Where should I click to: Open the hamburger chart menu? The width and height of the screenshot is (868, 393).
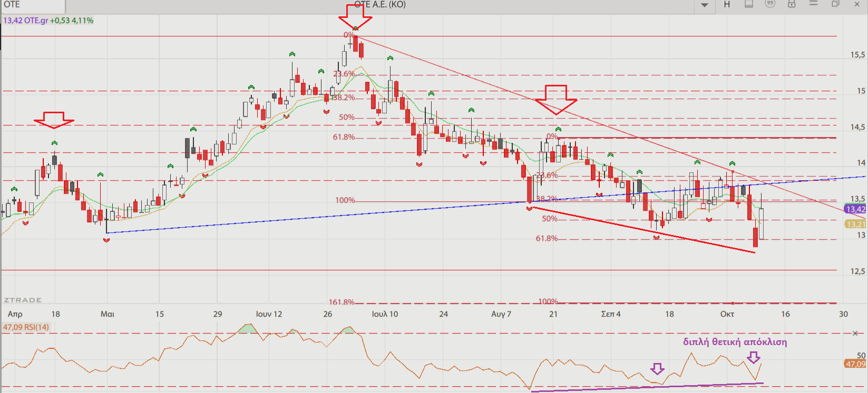[x=813, y=4]
